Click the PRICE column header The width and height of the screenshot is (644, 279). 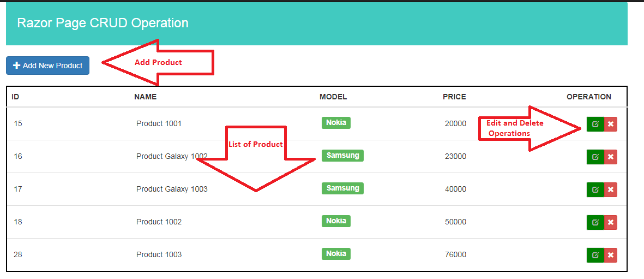coord(454,97)
